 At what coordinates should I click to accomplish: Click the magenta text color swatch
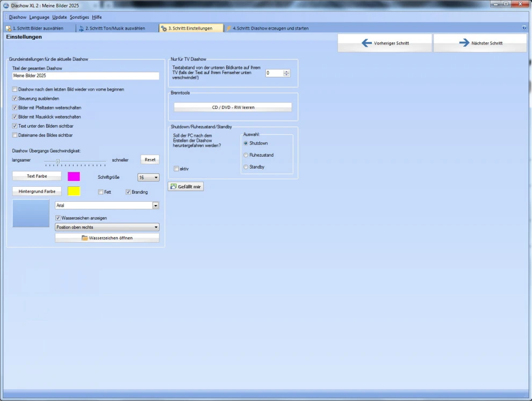pyautogui.click(x=74, y=176)
